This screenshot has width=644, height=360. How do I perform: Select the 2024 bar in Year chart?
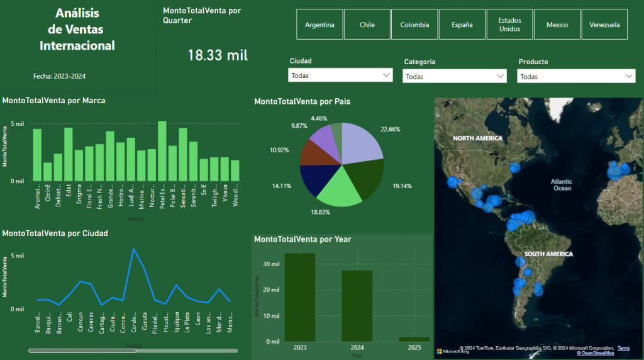tap(357, 305)
